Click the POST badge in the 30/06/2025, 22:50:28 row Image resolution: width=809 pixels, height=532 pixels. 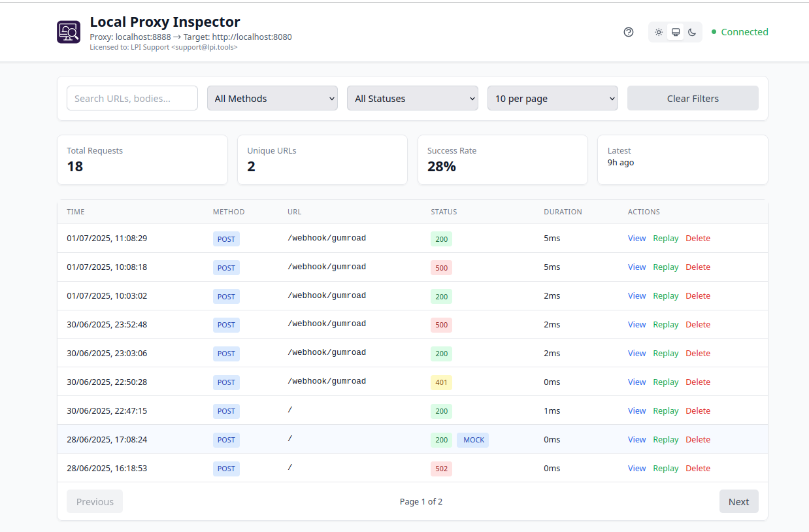tap(226, 382)
